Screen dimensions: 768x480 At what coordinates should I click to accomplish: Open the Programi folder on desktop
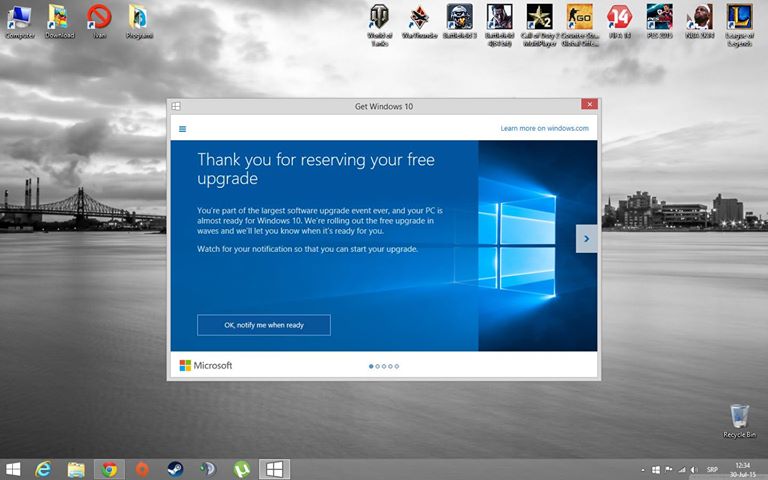[x=139, y=21]
